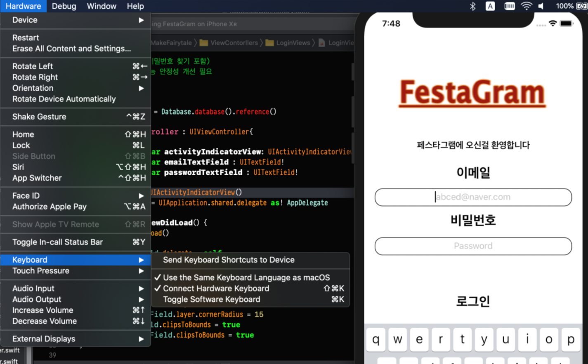Screen dimensions: 588x364
Task: Toggle Connect Hardware Keyboard option
Action: coord(250,289)
